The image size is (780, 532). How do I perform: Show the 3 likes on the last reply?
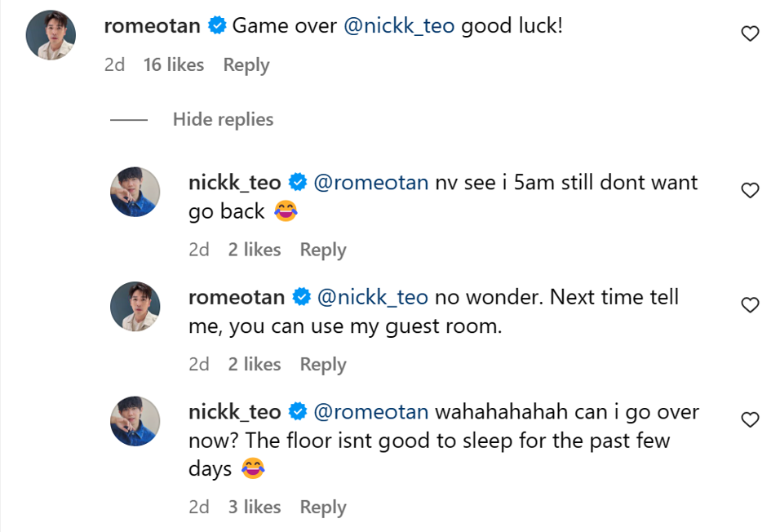click(254, 507)
